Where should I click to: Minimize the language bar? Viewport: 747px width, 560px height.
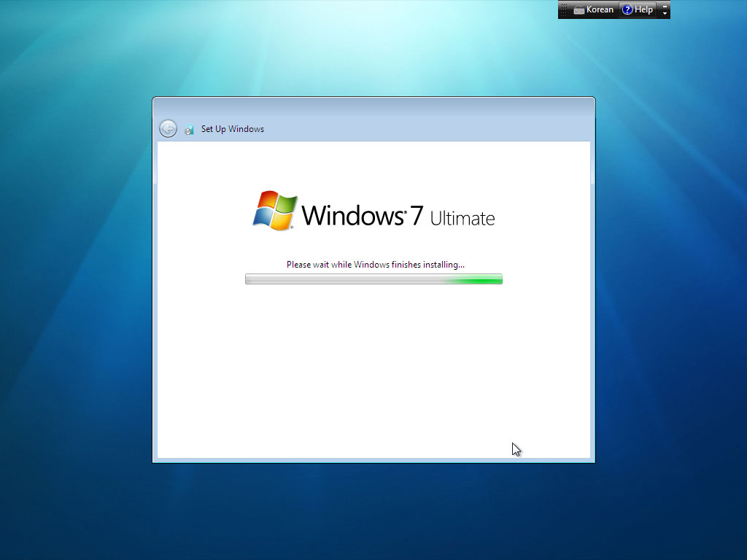pos(665,6)
